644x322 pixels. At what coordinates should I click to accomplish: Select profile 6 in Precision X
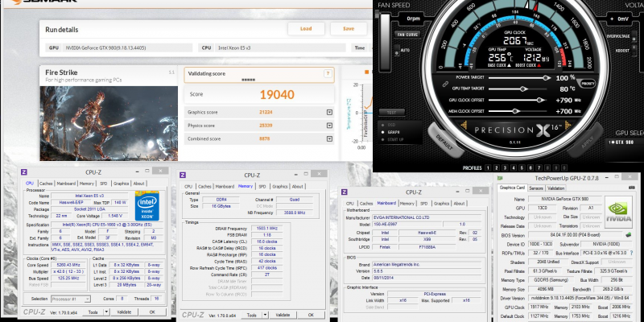click(x=530, y=168)
